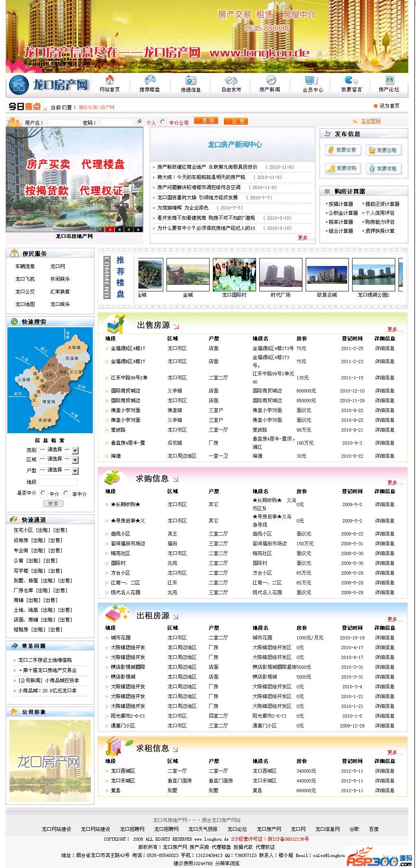
Task: Open the 公积金计算器 link
Action: pos(343,213)
